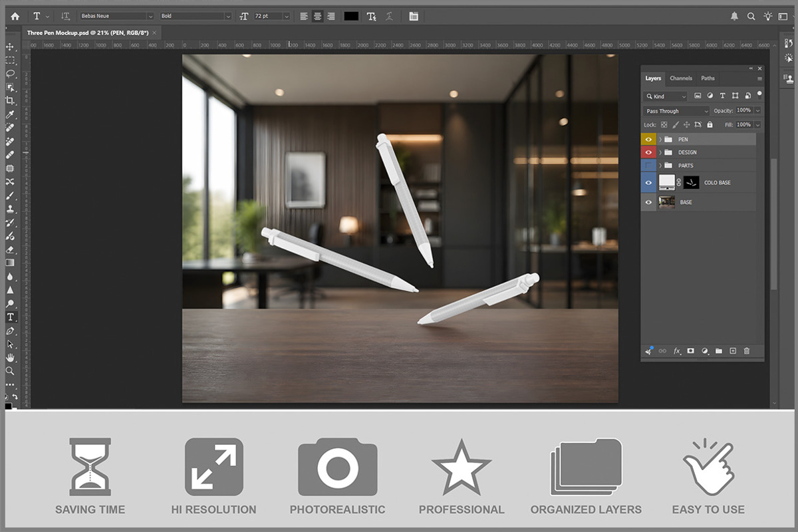Viewport: 798px width, 532px height.
Task: Click Create new adjustment layer icon
Action: tap(704, 350)
